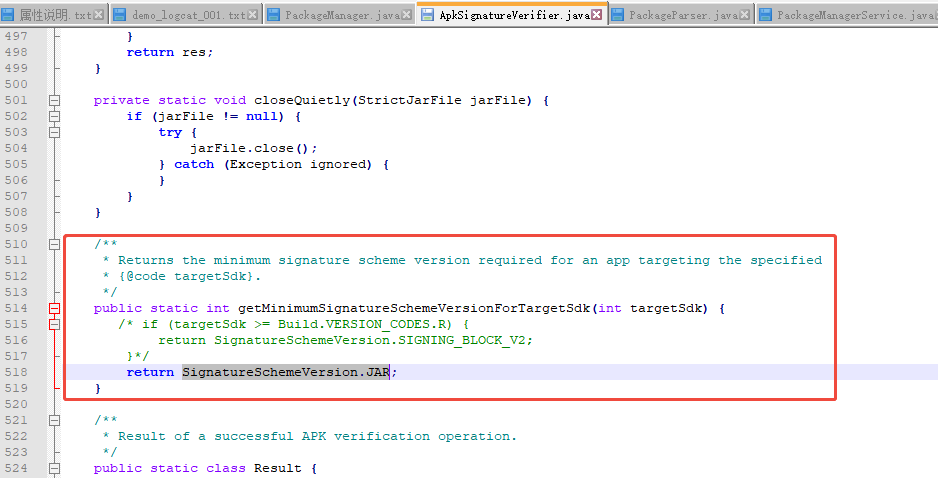
Task: Click the '{@code targetSdk}.' comment text
Action: [190, 276]
